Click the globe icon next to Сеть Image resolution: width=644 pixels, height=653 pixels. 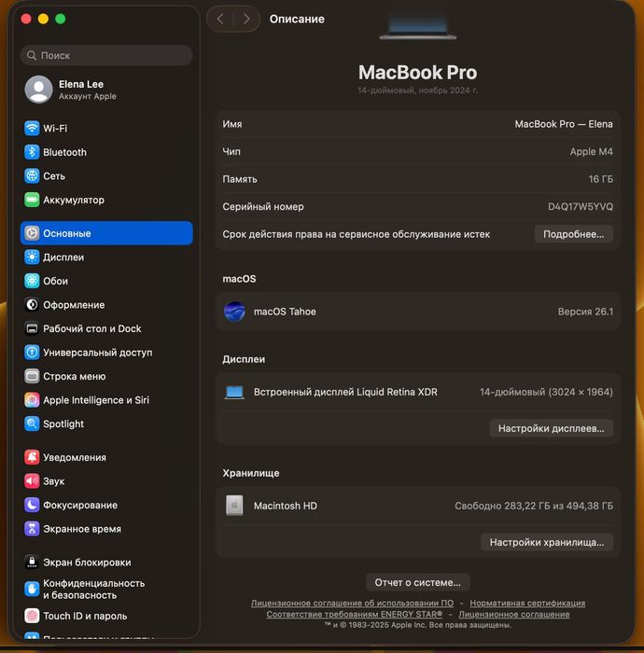click(32, 175)
